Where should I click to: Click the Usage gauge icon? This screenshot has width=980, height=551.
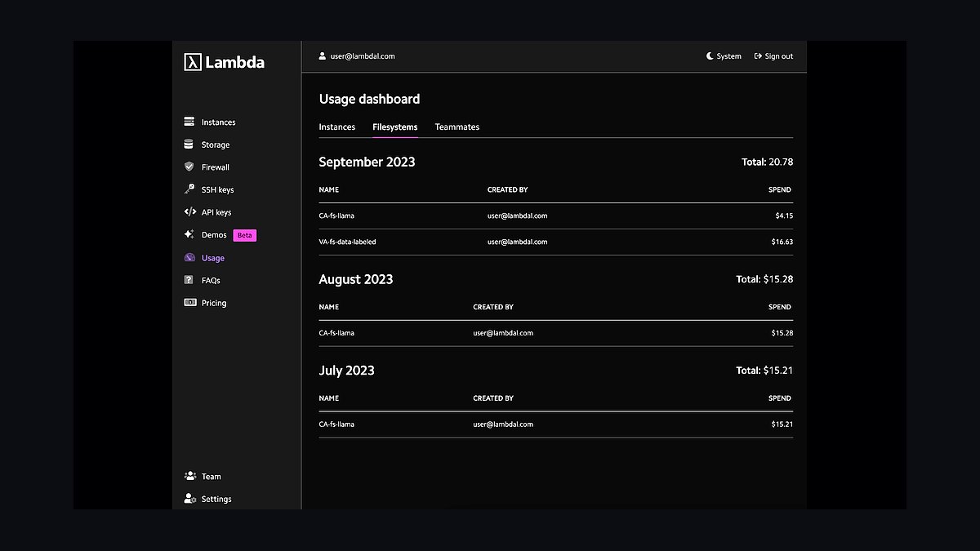(x=189, y=257)
